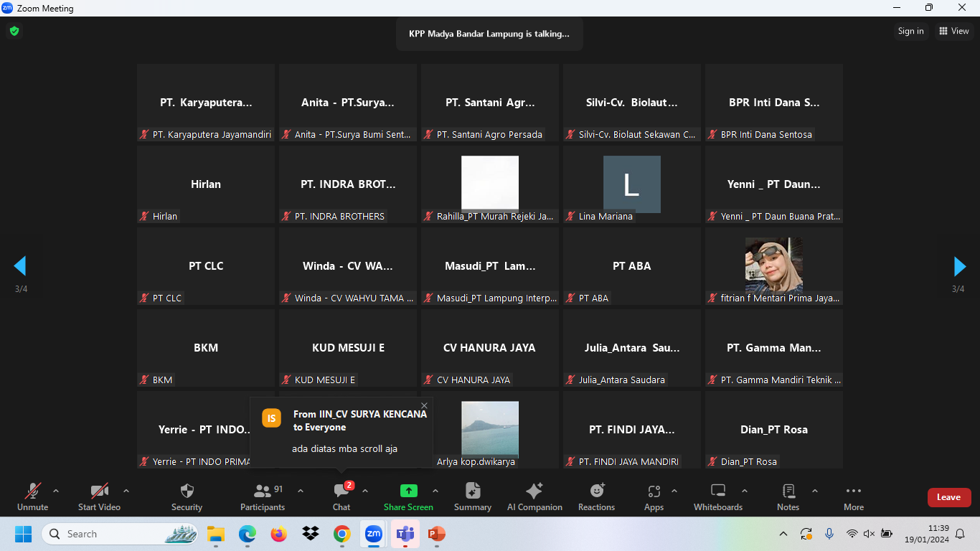The image size is (980, 551).
Task: Click the red Leave button
Action: tap(948, 497)
